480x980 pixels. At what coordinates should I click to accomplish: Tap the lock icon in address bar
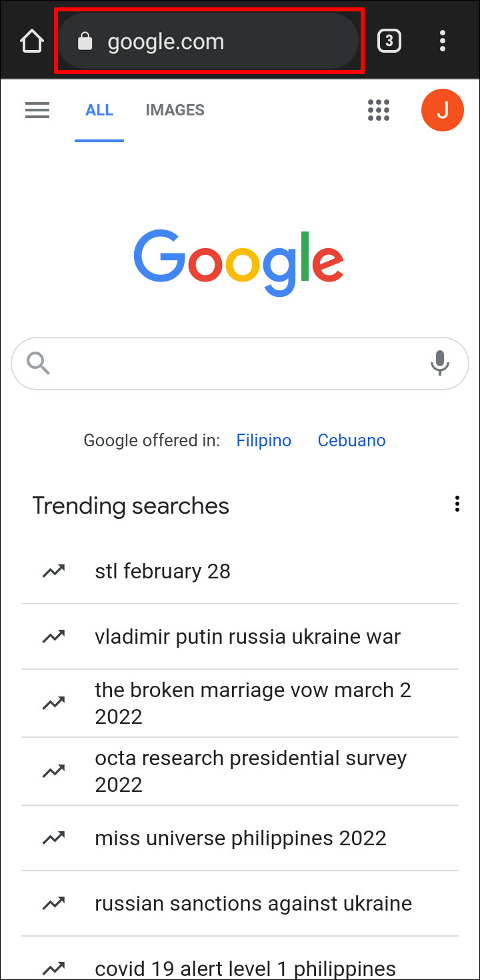(85, 42)
